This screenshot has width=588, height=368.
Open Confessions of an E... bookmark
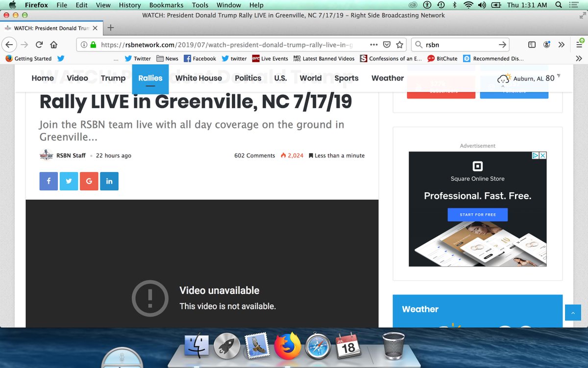coord(391,58)
